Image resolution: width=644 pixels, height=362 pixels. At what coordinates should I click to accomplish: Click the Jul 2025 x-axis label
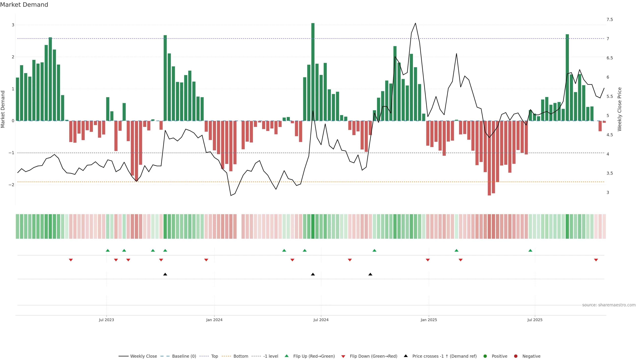tap(535, 320)
